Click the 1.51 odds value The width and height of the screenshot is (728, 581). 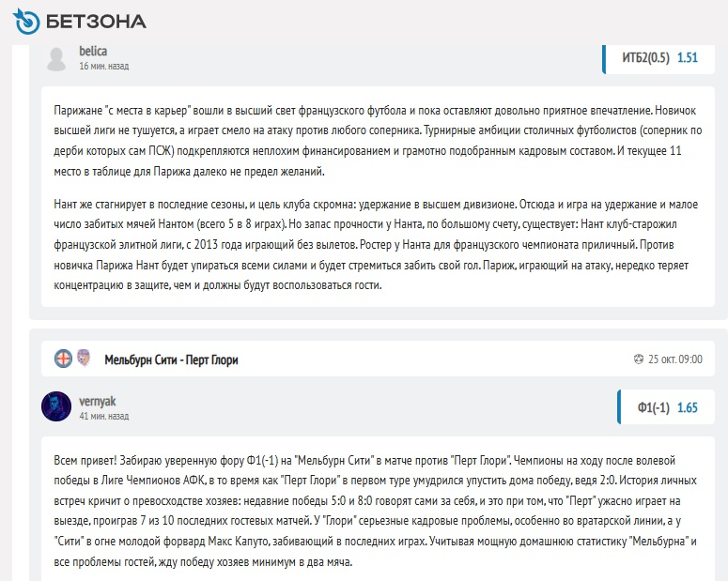[688, 57]
